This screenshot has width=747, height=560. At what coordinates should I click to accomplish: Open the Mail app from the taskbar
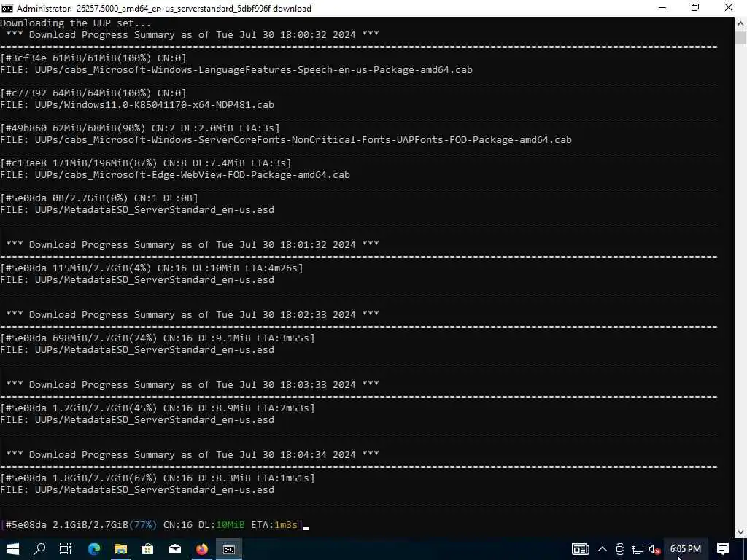click(175, 549)
